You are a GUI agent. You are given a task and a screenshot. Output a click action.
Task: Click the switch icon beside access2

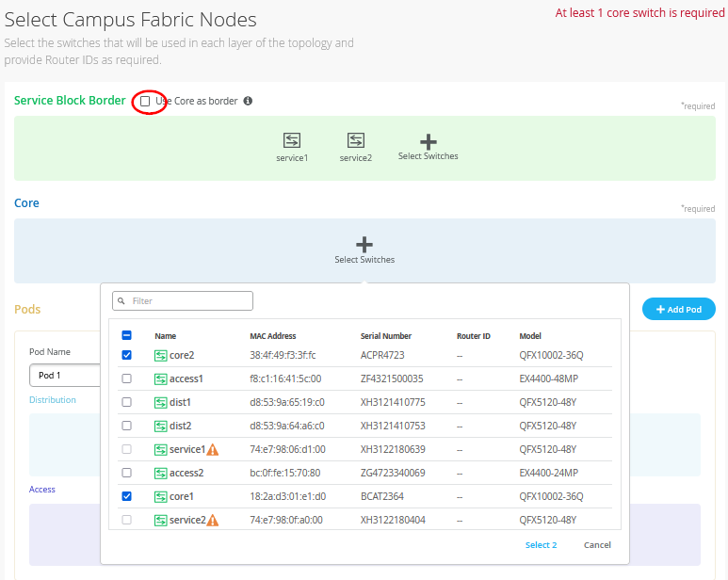161,473
